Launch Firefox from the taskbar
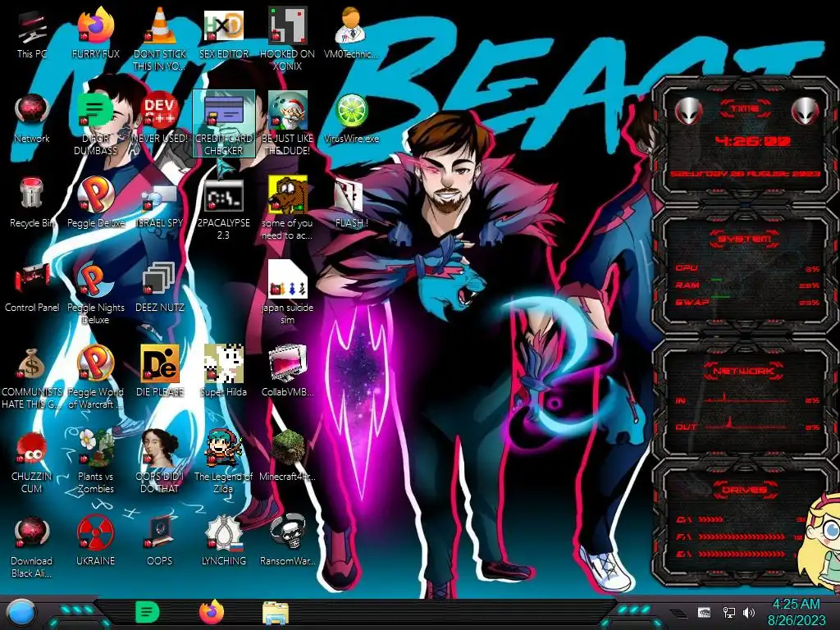This screenshot has height=630, width=840. pos(212,612)
